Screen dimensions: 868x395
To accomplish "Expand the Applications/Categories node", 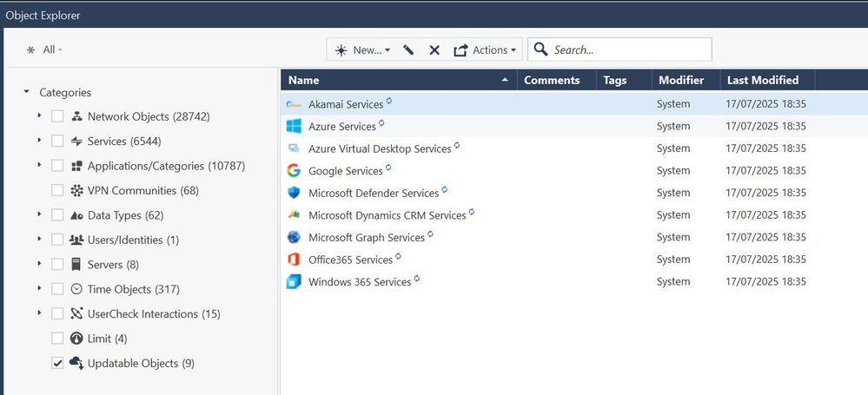I will [39, 165].
